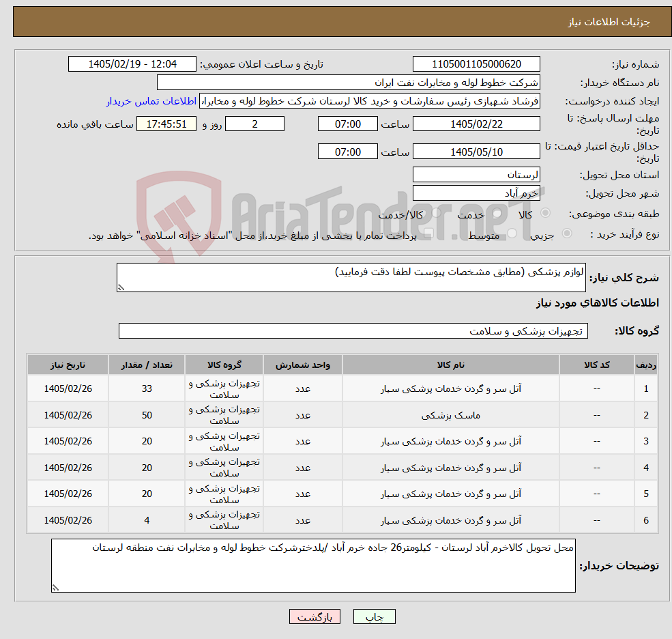Click the اطلاعات کالاهای مورد نیاز heading

(x=597, y=303)
